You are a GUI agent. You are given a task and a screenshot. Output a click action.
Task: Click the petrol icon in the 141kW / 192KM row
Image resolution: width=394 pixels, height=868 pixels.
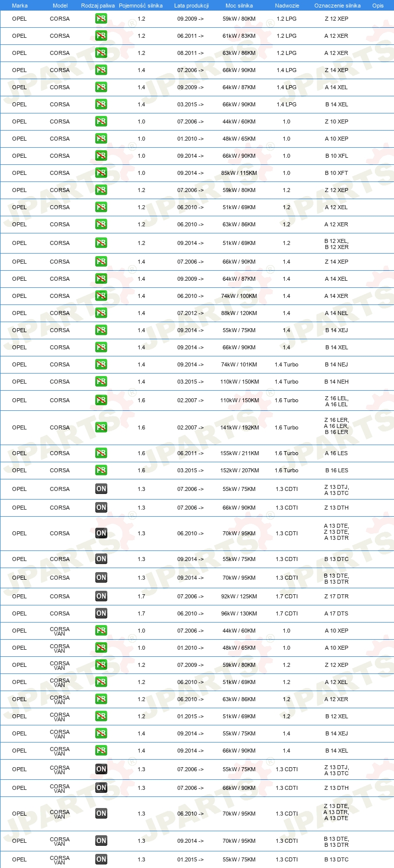[x=101, y=427]
